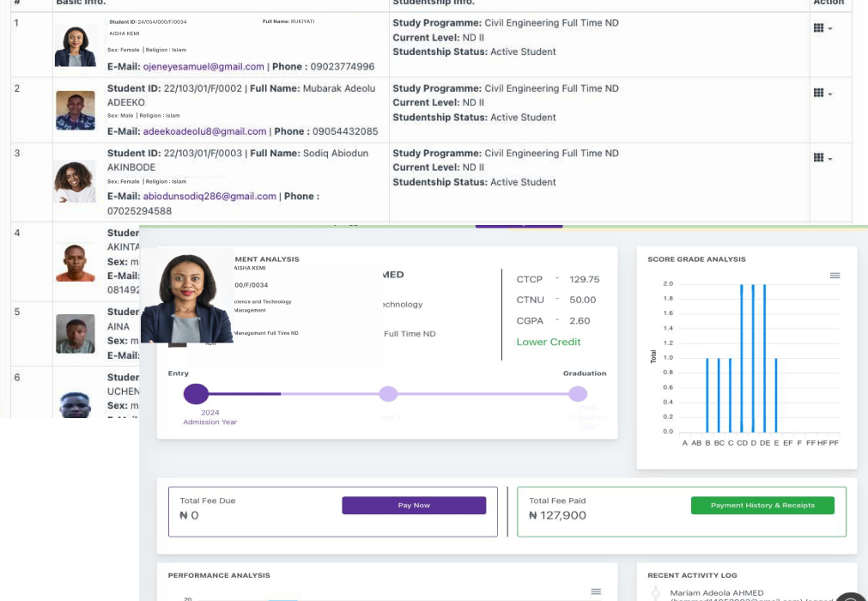This screenshot has height=601, width=868.
Task: Open Performance Analysis chart hamburger menu
Action: coord(596,592)
